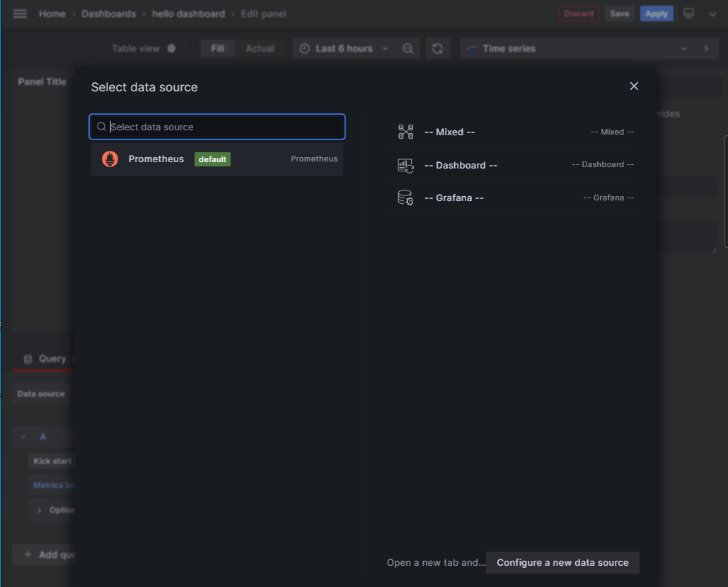Click the Time series chart icon
The height and width of the screenshot is (587, 728).
[472, 48]
